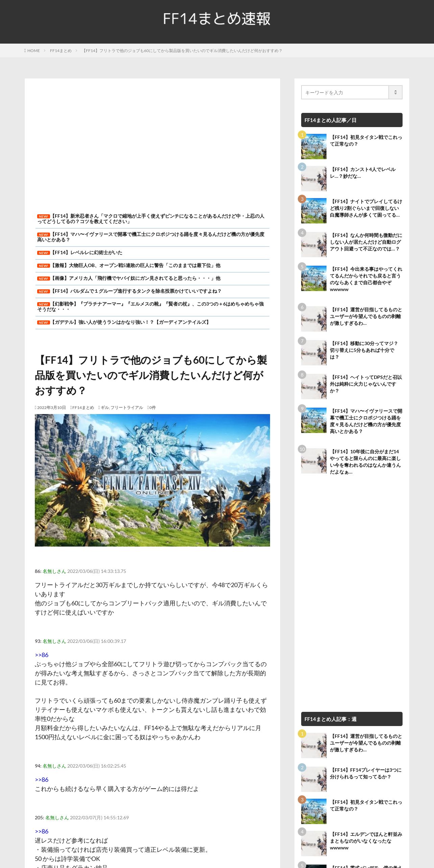The height and width of the screenshot is (868, 434).
Task: Focus the キーワードを入力 search field
Action: [345, 92]
